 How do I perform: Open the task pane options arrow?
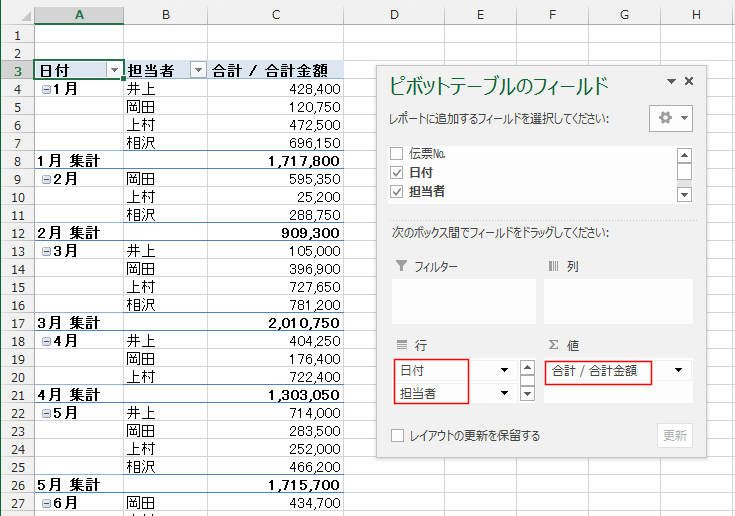pyautogui.click(x=671, y=82)
